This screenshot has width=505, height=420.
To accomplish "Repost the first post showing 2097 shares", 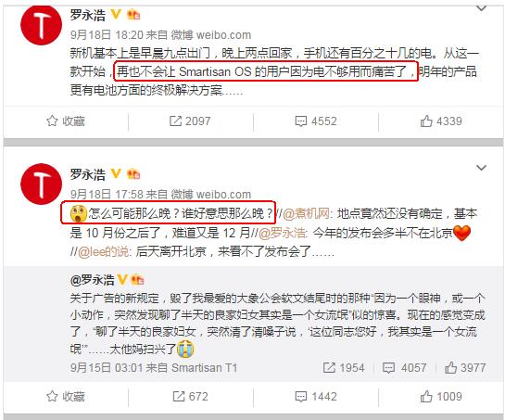I will [x=190, y=121].
